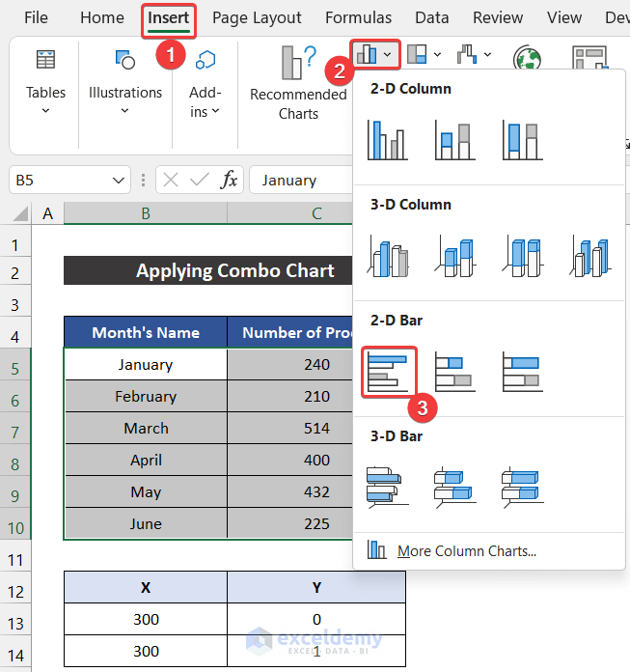The height and width of the screenshot is (672, 630).
Task: Open the Insert ribbon tab
Action: 169,17
